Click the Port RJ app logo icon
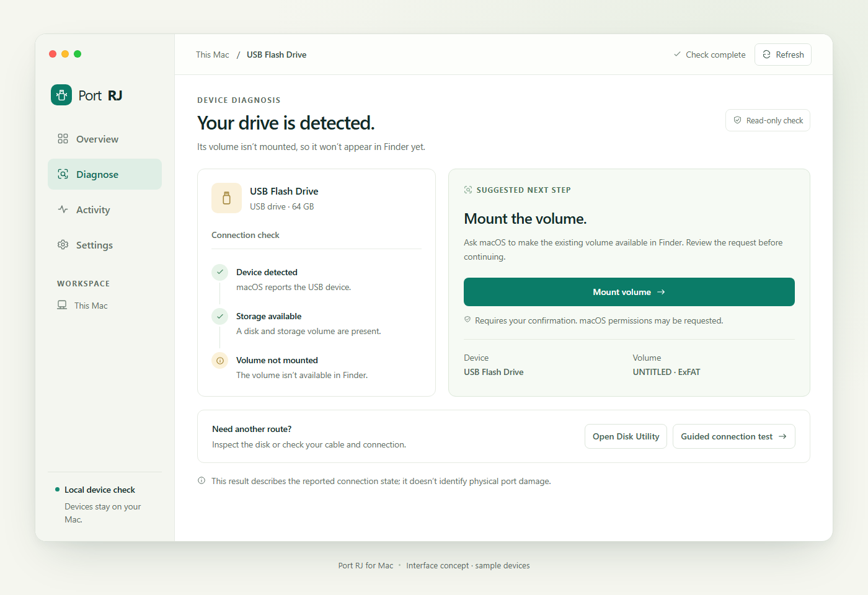Screen dimensions: 868x595 point(61,95)
